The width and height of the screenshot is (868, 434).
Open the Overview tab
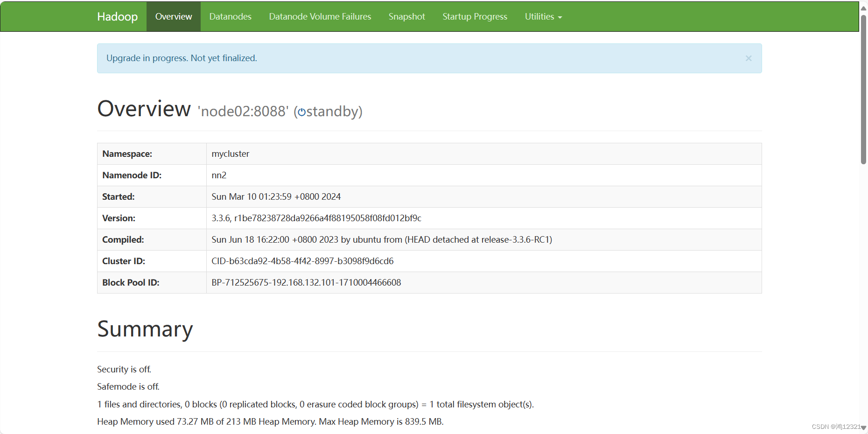tap(174, 16)
